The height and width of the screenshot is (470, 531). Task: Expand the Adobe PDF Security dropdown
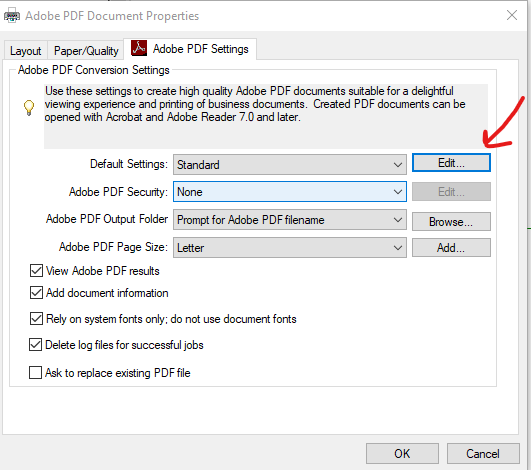pos(290,192)
